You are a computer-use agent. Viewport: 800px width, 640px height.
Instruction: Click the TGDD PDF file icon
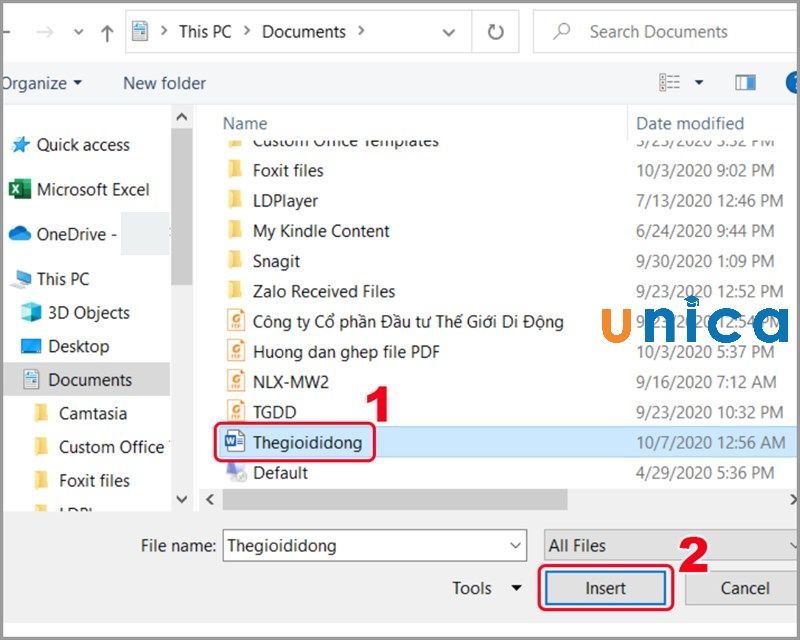(x=235, y=411)
